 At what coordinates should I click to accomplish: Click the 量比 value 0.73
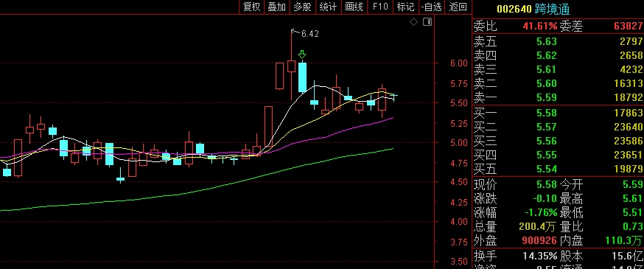point(632,226)
